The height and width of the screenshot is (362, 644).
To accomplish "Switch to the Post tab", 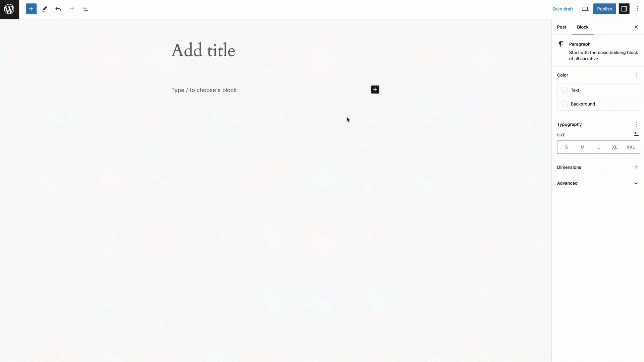I will [x=561, y=27].
